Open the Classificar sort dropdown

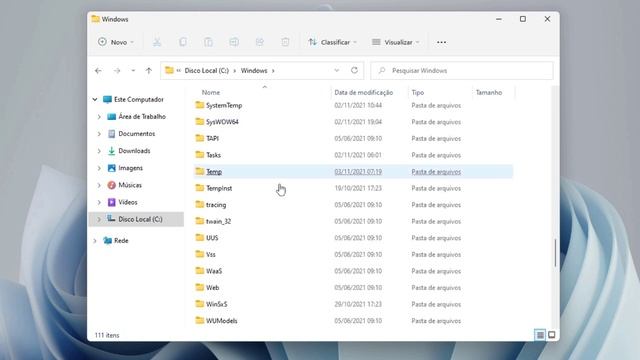pyautogui.click(x=333, y=42)
